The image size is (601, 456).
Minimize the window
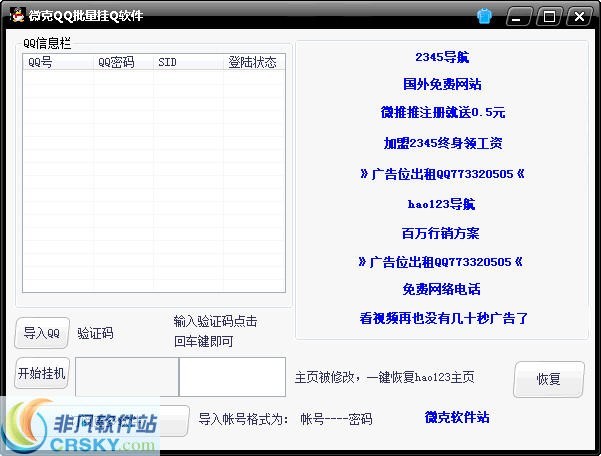pos(518,16)
